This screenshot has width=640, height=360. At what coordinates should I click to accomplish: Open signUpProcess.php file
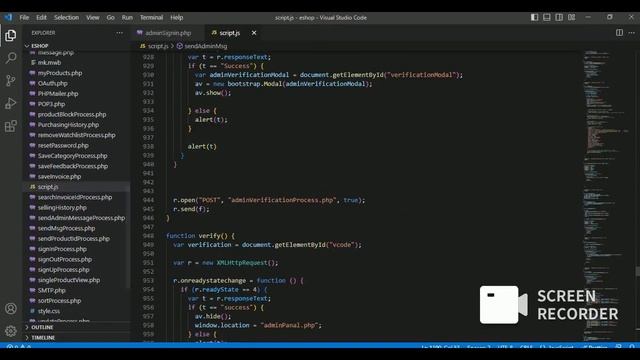tap(63, 270)
